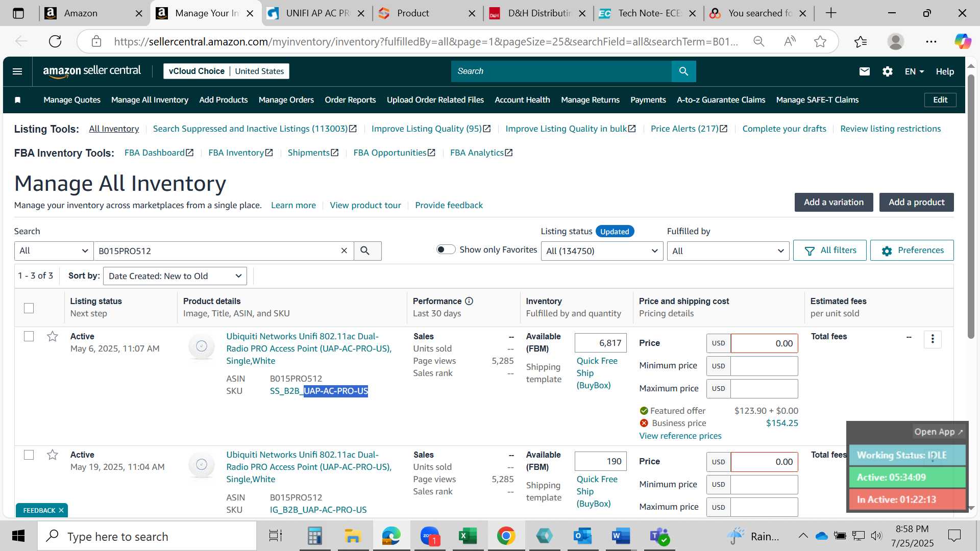
Task: Click the second product thumbnail image
Action: 202,464
